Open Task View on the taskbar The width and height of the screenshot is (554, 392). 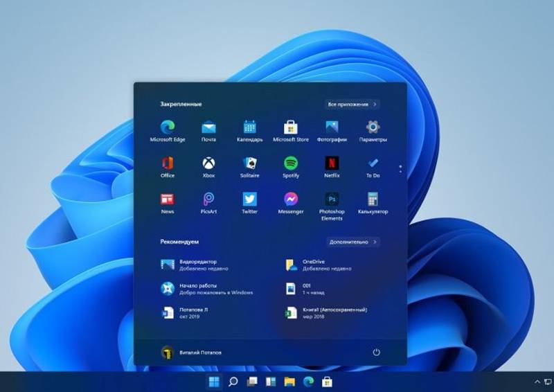click(x=252, y=382)
